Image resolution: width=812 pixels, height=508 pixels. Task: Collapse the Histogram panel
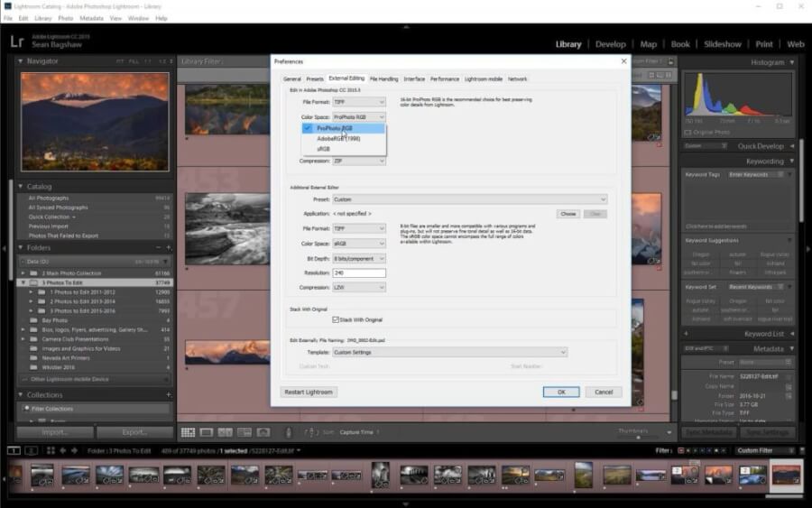click(792, 62)
